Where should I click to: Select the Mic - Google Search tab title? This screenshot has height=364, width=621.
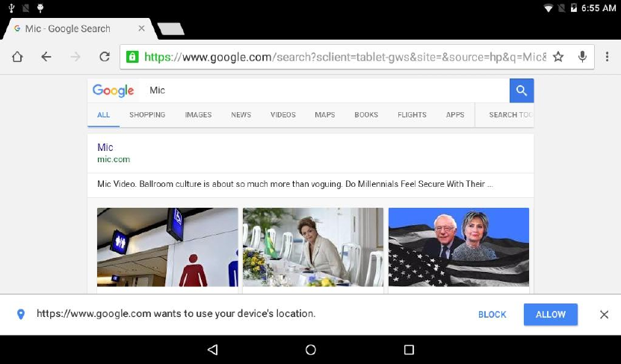click(x=67, y=28)
